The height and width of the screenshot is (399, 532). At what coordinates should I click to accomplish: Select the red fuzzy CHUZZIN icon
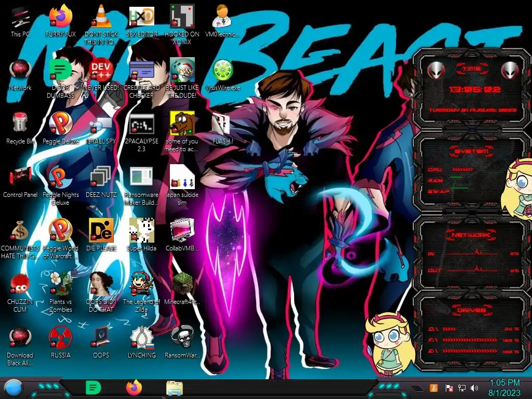(x=20, y=292)
